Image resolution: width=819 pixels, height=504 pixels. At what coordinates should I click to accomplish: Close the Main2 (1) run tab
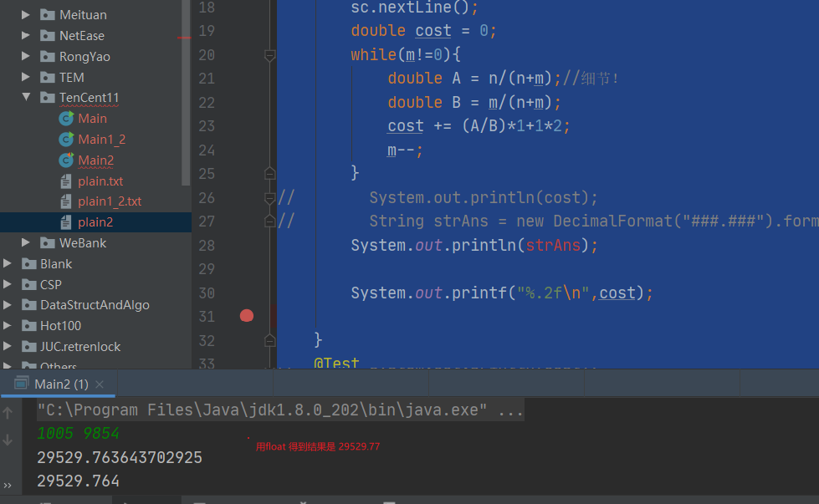pyautogui.click(x=100, y=384)
